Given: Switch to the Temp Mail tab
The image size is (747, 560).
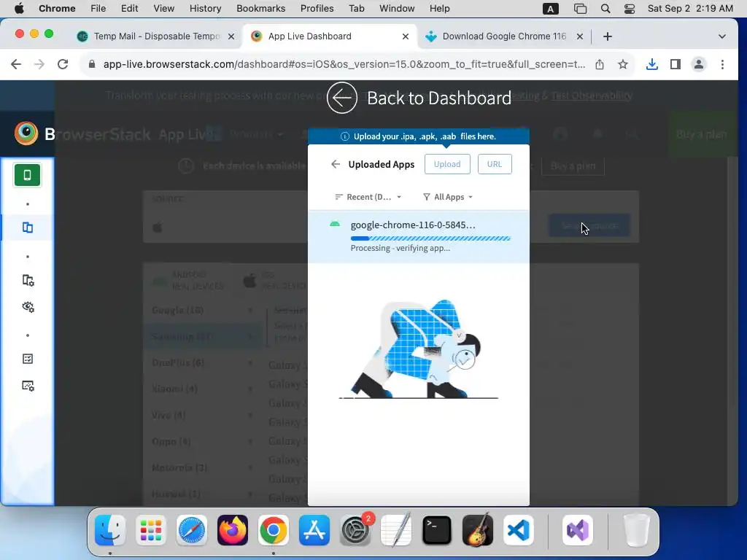Looking at the screenshot, I should (156, 36).
